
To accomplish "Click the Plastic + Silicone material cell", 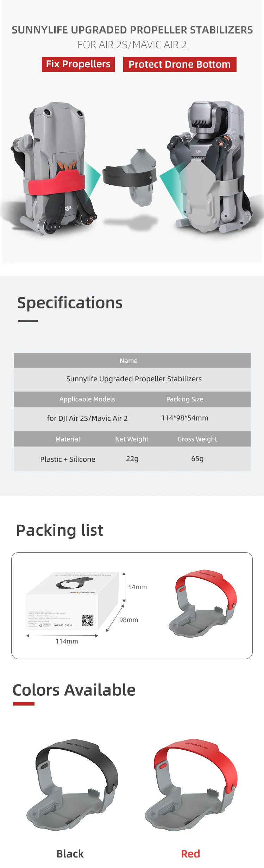I will pos(68,459).
